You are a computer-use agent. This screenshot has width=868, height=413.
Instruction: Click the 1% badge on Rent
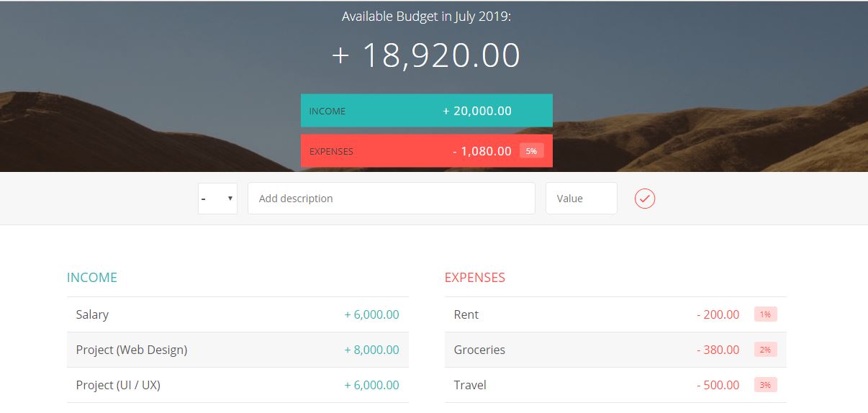pos(765,314)
